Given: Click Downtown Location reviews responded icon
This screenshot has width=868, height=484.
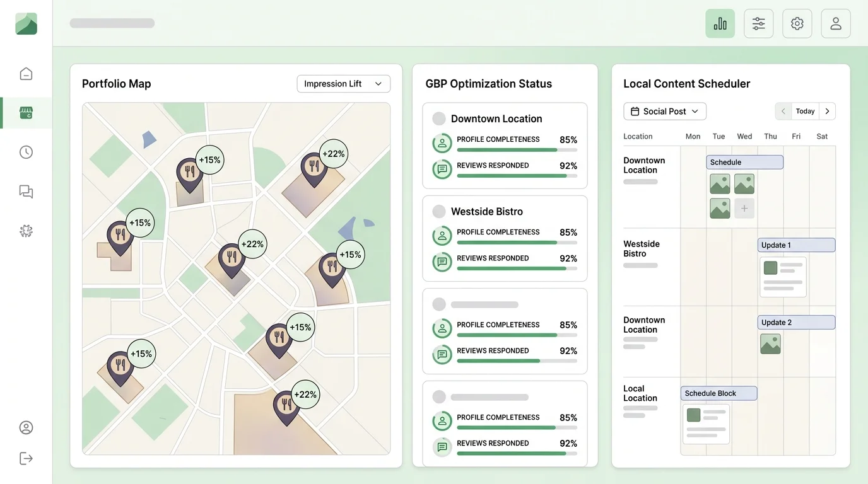Looking at the screenshot, I should (442, 169).
